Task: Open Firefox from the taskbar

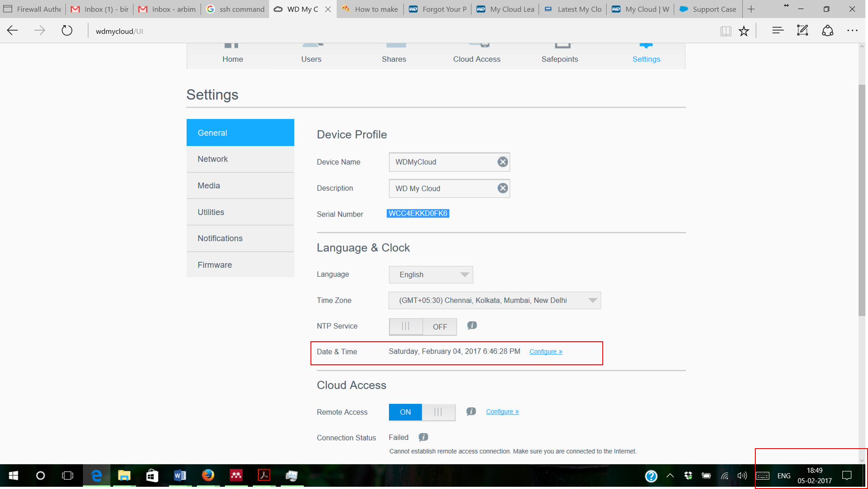Action: (208, 475)
